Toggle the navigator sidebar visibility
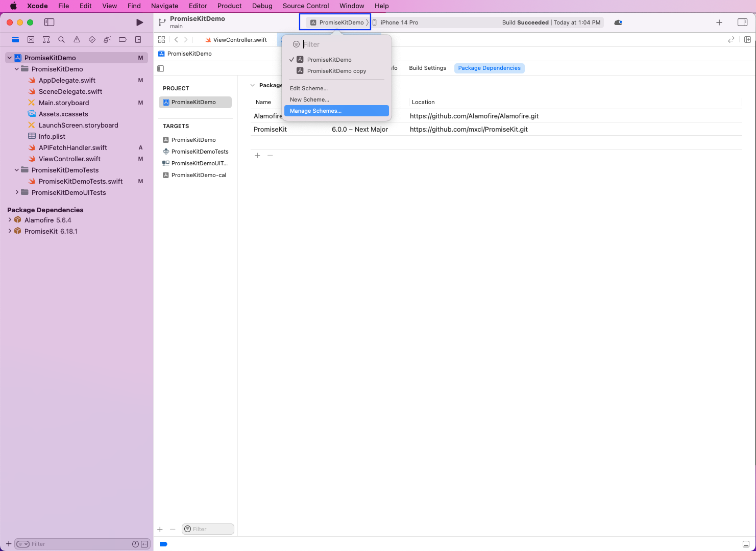This screenshot has width=756, height=551. click(50, 22)
